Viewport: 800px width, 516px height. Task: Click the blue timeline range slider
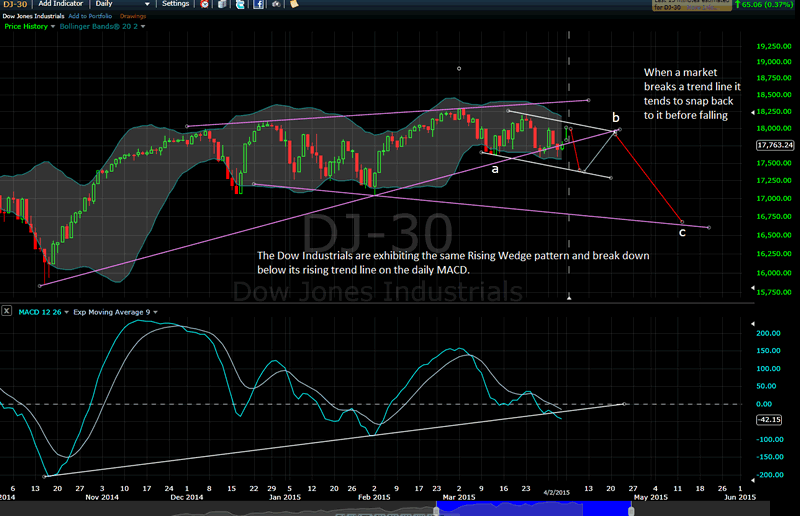click(534, 508)
